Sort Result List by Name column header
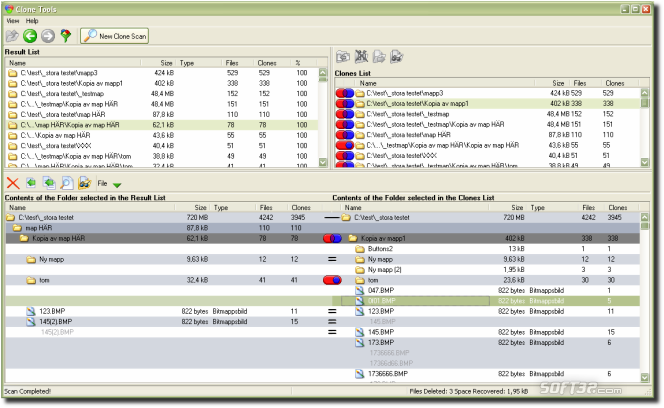Screen dimensions: 664x408 [x=73, y=63]
